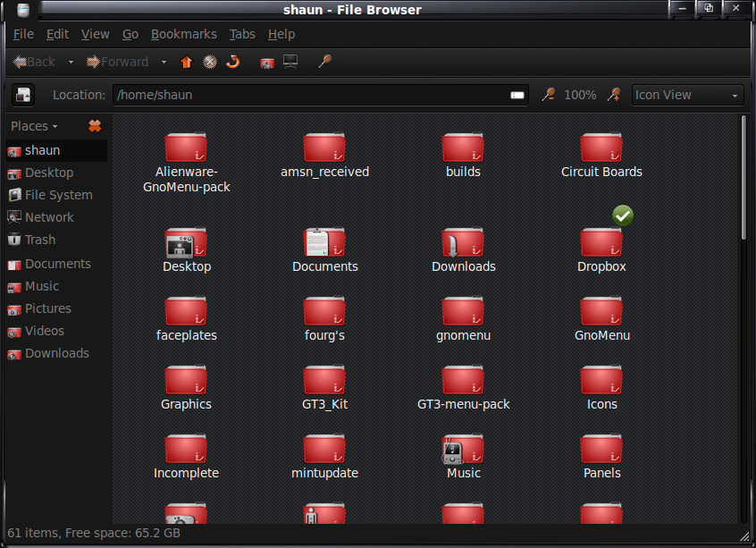This screenshot has height=548, width=756.
Task: Open the Computer toolbar icon
Action: point(290,62)
